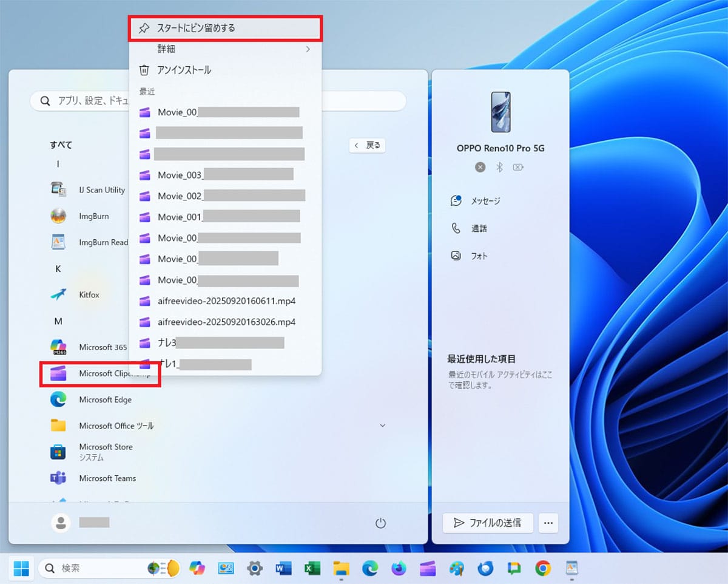Focus the Start menu search box
Viewport: 728px width, 584px height.
218,101
